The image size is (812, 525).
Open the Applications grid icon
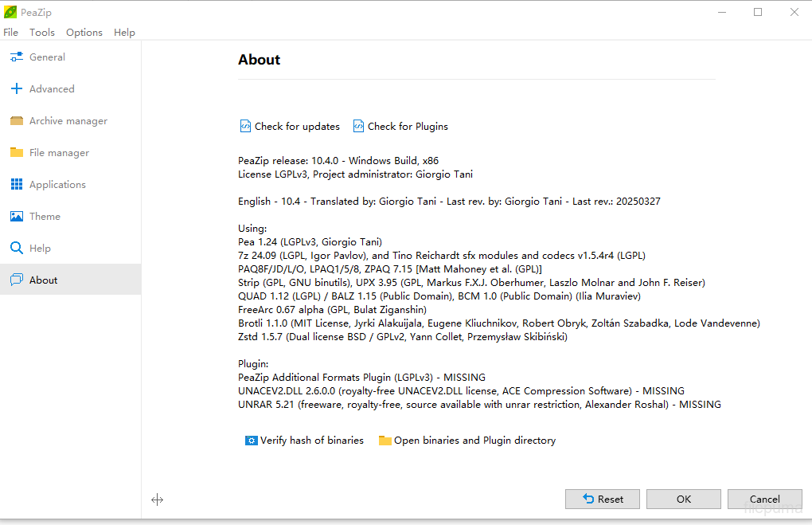(x=16, y=185)
